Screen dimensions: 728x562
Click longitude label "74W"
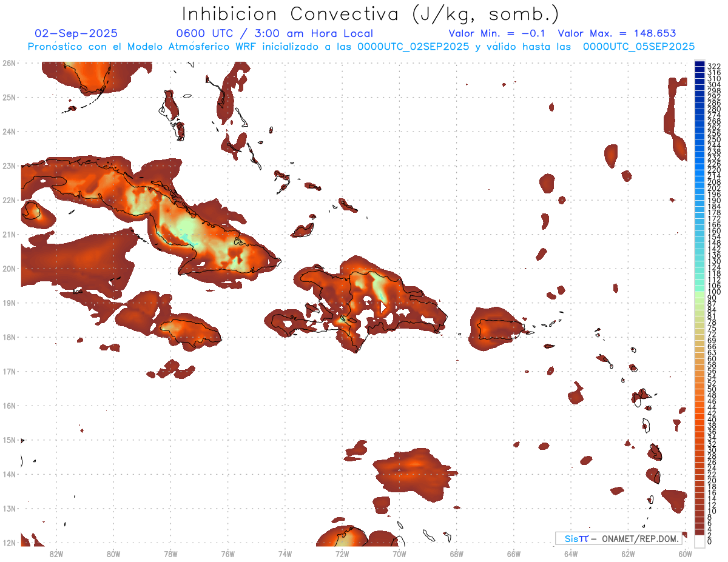285,554
